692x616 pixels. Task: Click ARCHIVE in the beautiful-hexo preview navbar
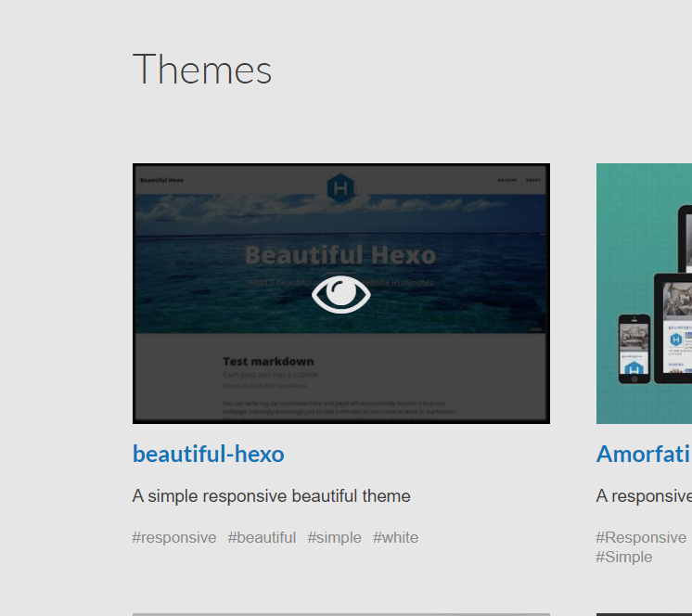(x=506, y=180)
